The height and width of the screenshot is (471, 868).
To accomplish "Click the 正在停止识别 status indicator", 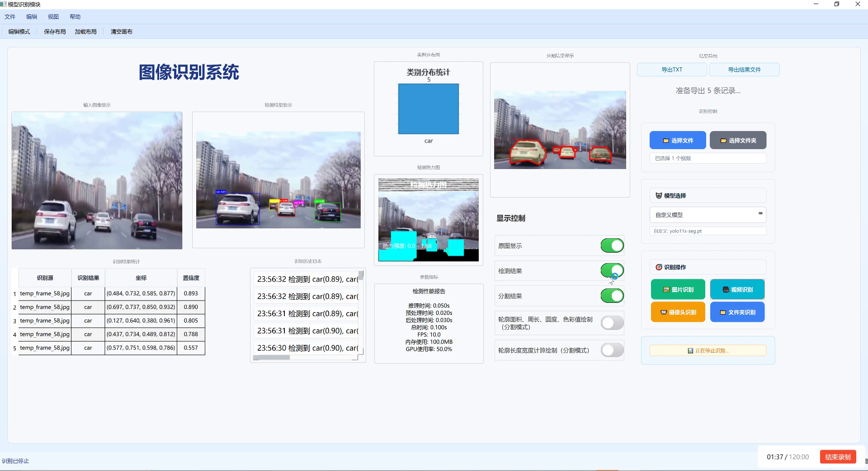I will [708, 350].
